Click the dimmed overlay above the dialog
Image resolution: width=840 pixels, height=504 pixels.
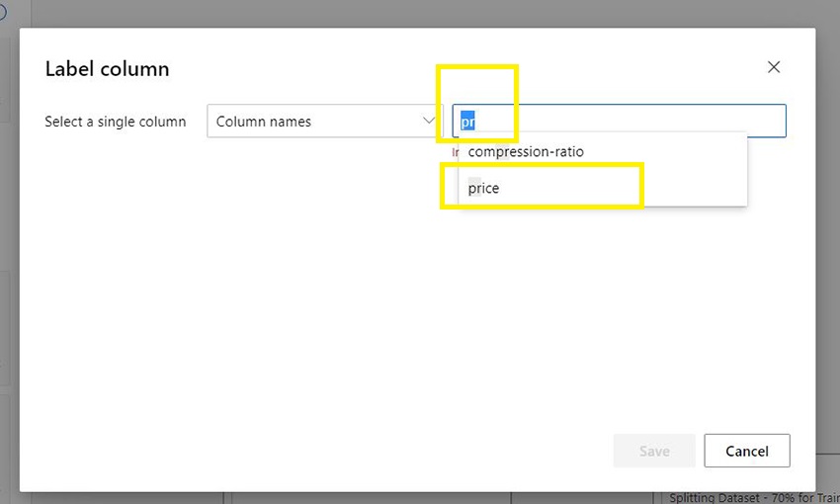395,13
